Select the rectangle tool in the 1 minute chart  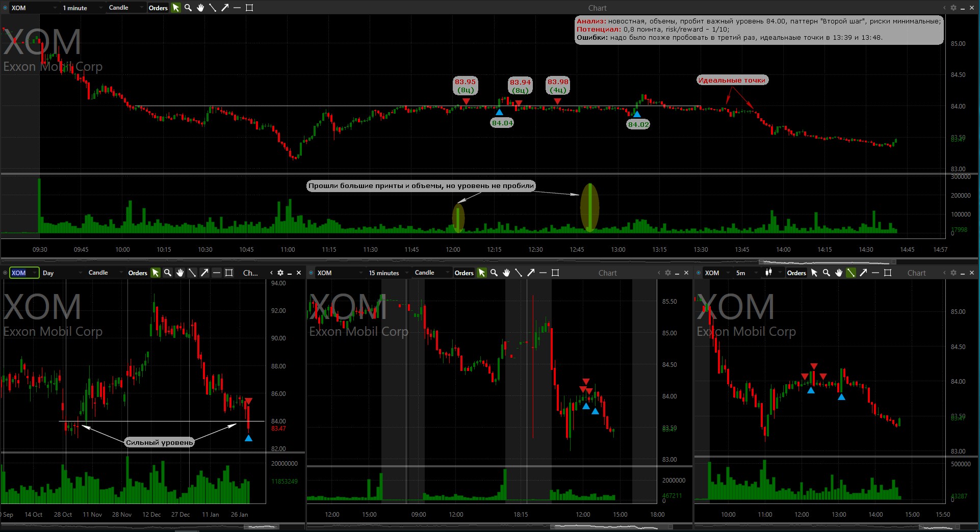point(249,8)
